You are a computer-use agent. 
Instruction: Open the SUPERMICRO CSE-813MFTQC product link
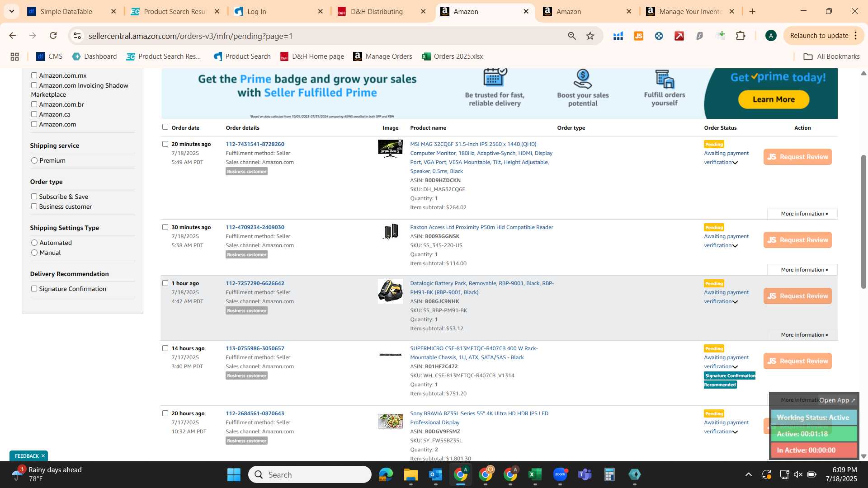coord(474,353)
